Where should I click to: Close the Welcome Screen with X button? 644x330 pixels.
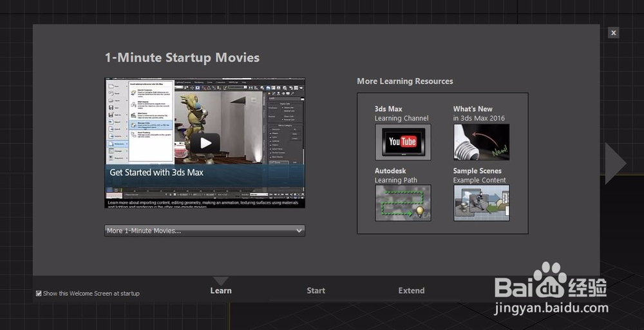tap(613, 33)
